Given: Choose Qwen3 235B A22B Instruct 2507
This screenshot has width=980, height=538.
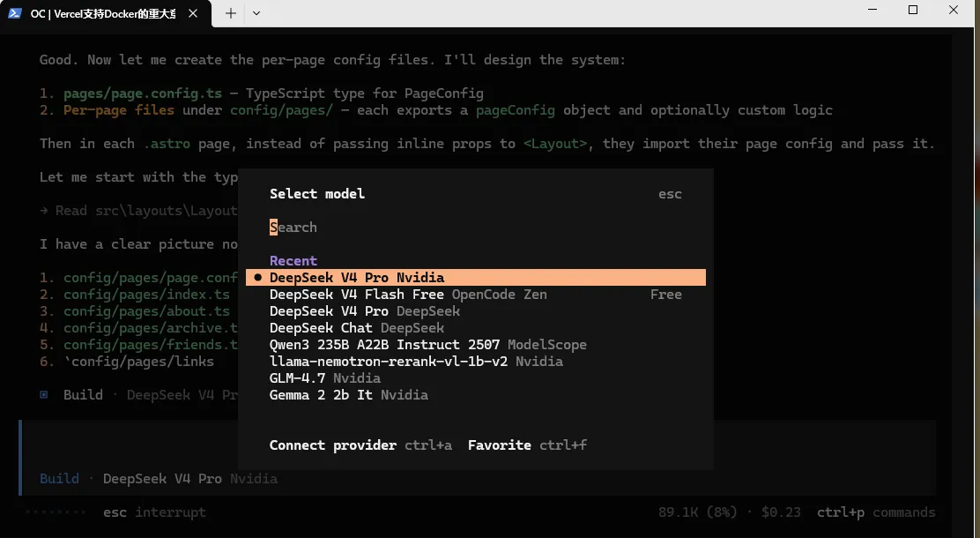Looking at the screenshot, I should tap(476, 345).
